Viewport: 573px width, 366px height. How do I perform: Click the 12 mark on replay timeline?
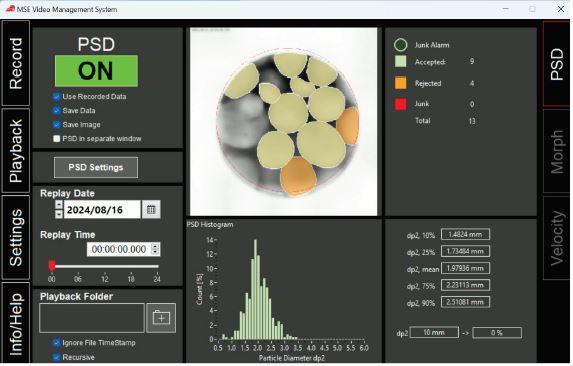(x=105, y=279)
